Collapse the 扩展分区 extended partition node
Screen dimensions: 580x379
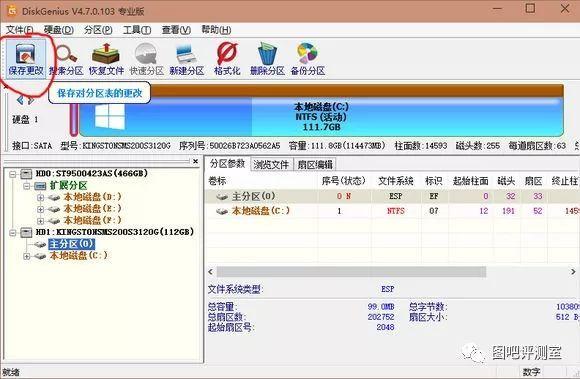click(27, 186)
